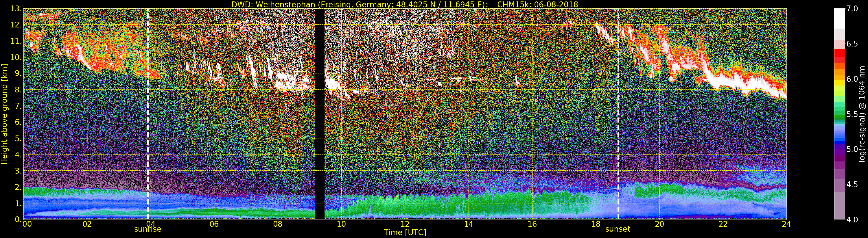Click the '7.' height tick label
Viewport: 868px width, 238px height.
(x=18, y=106)
